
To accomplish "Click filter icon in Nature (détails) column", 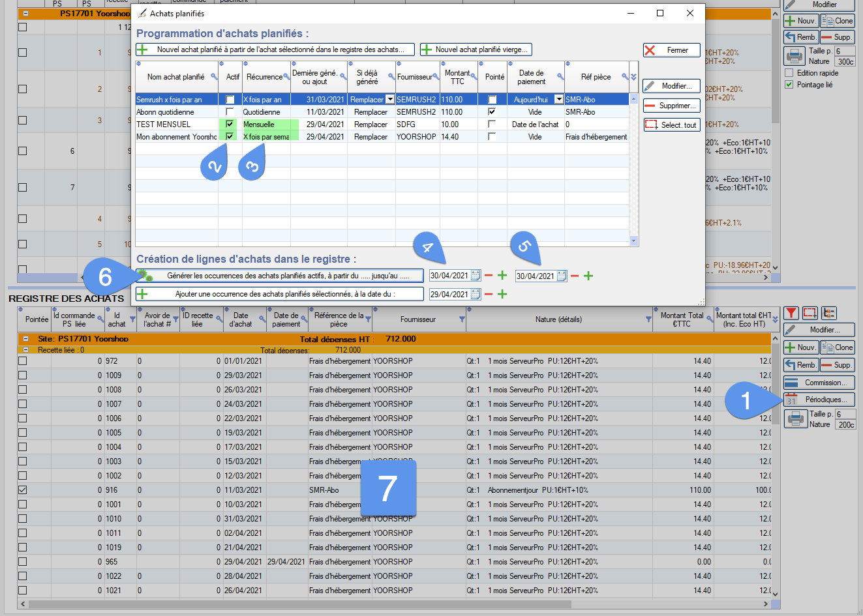I will [x=648, y=319].
